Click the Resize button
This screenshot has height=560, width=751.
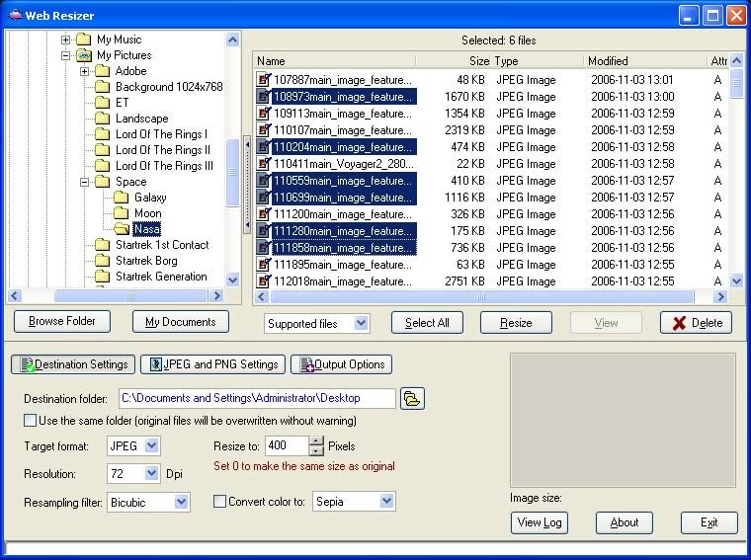[x=516, y=323]
